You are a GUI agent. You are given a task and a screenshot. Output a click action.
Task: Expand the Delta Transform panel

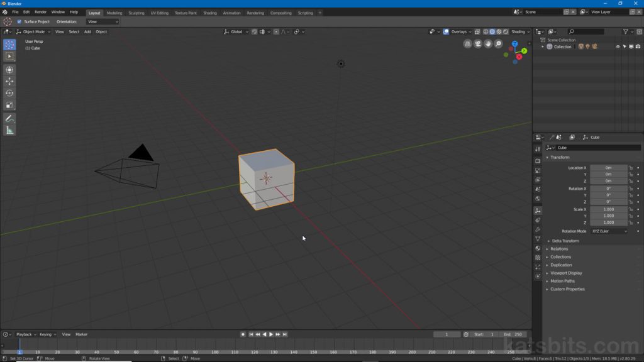coord(565,241)
